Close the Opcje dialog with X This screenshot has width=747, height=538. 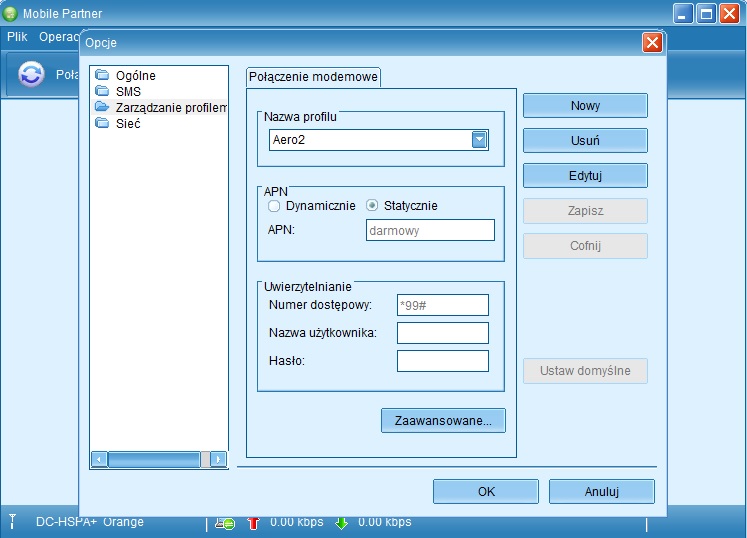tap(652, 43)
